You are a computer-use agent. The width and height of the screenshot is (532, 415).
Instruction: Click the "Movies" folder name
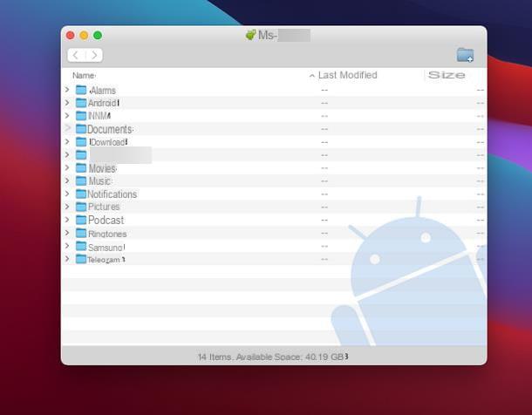pyautogui.click(x=102, y=168)
